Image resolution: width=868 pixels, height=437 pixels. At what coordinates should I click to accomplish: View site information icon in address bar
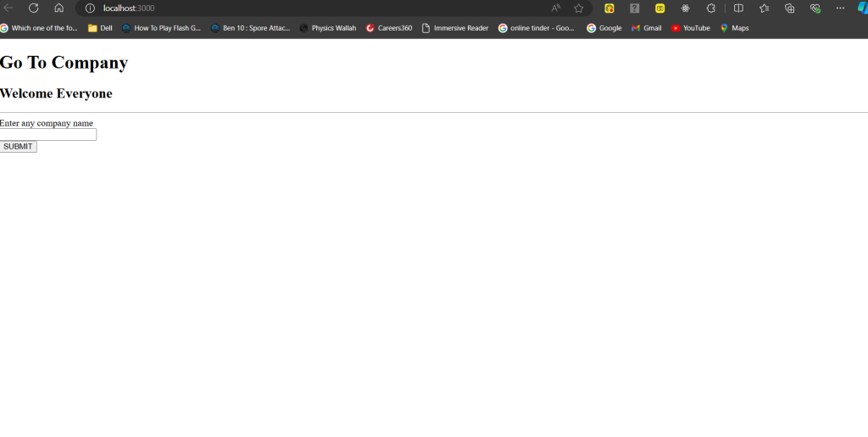click(90, 8)
